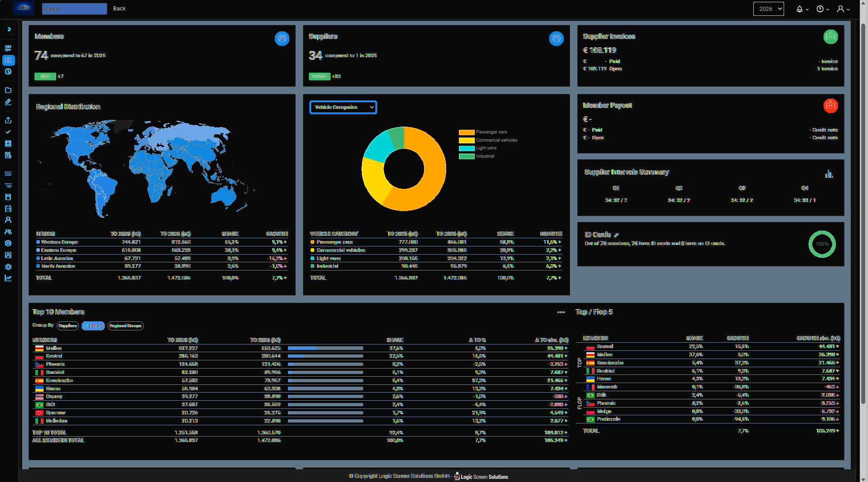Viewport: 868px width, 482px height.
Task: Click the vertical page scrollbar
Action: (x=863, y=213)
